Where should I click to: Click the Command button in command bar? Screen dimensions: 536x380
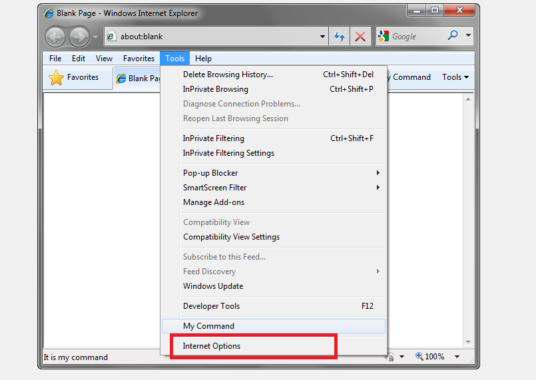[x=409, y=77]
